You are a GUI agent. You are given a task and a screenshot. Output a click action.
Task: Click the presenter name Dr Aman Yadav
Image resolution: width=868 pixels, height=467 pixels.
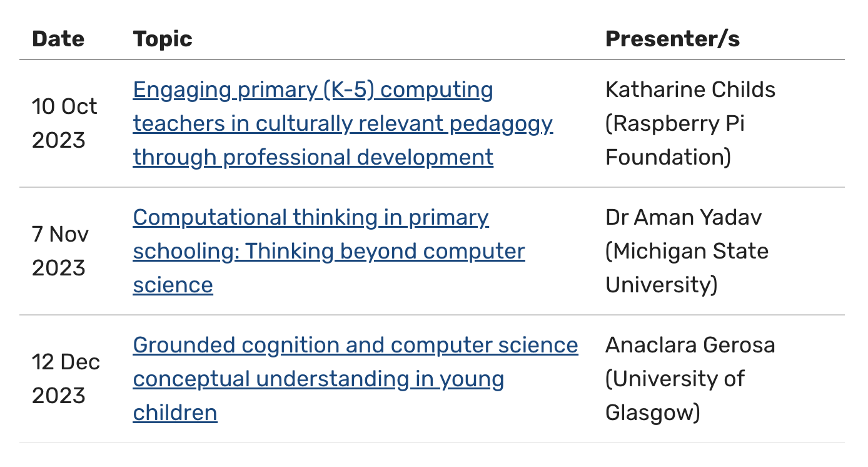click(684, 218)
